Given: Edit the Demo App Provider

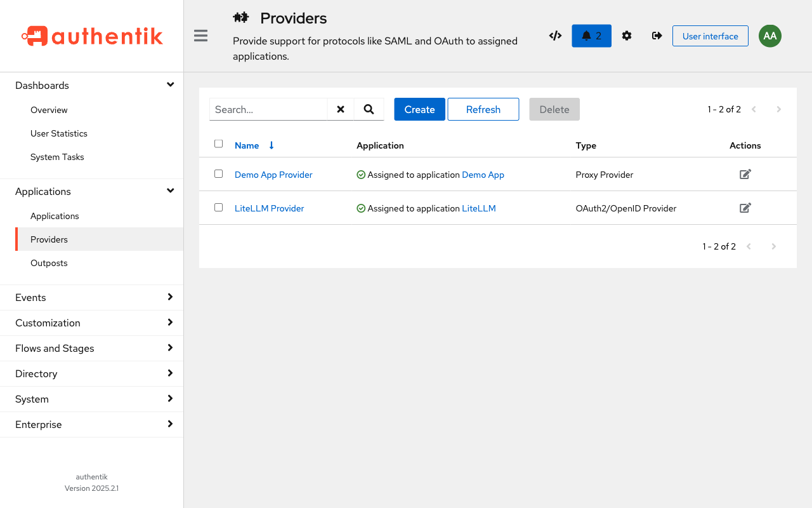Looking at the screenshot, I should click(745, 174).
